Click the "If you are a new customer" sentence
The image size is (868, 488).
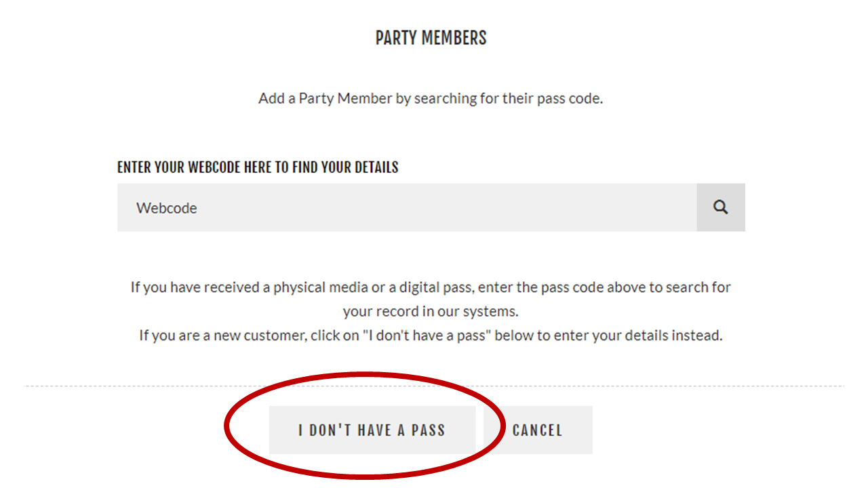pyautogui.click(x=431, y=335)
